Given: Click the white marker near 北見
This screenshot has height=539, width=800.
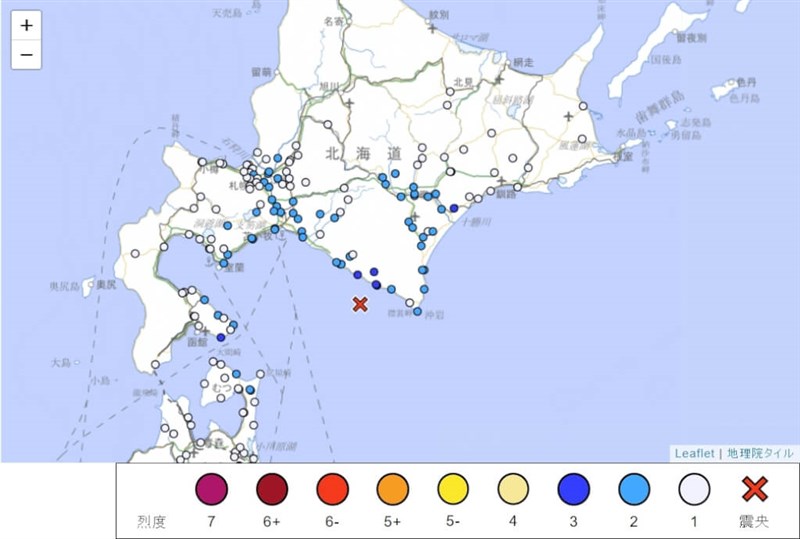Looking at the screenshot, I should click(x=451, y=93).
